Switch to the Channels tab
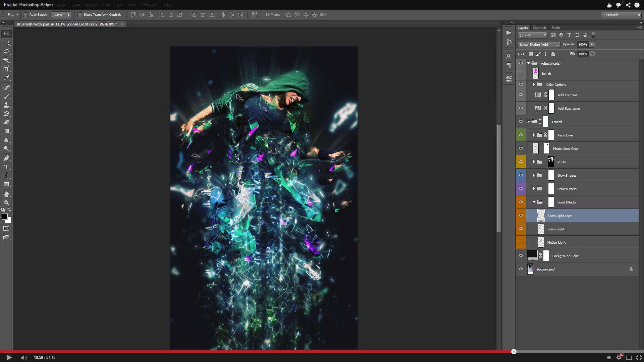Image resolution: width=644 pixels, height=362 pixels. coord(539,28)
